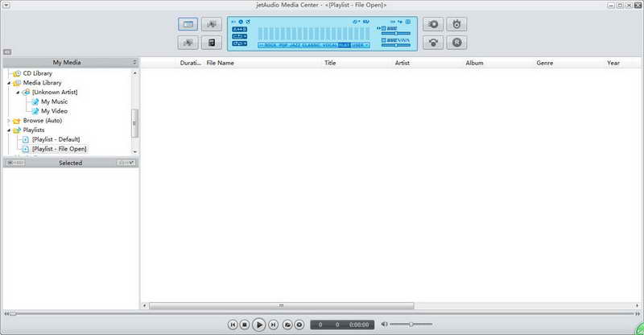Select My Music in the tree

54,101
